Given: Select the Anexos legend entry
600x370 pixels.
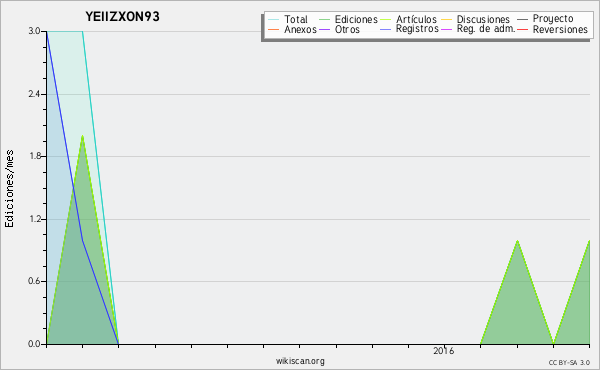Looking at the screenshot, I should (292, 29).
